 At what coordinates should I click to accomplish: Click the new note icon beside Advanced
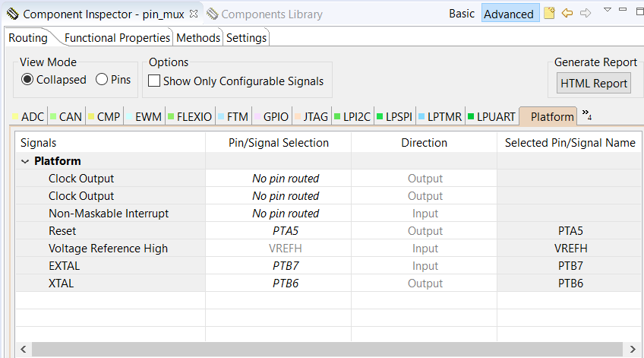click(550, 14)
